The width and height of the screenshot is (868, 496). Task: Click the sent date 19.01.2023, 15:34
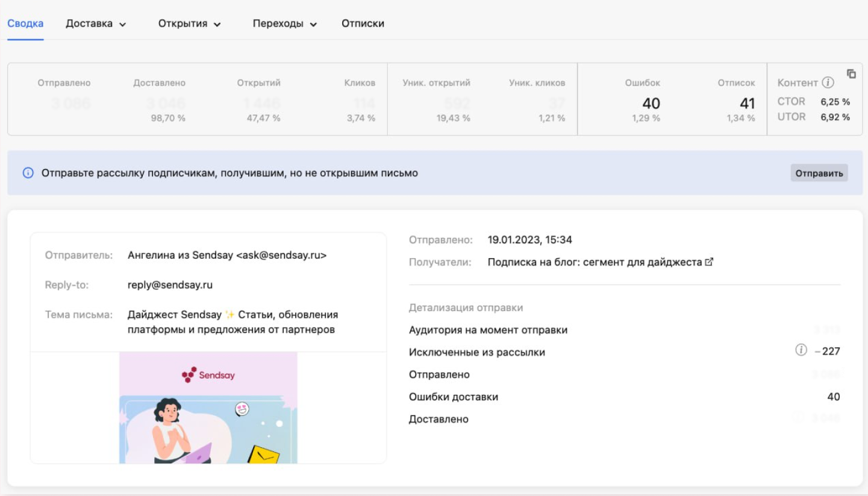point(529,240)
